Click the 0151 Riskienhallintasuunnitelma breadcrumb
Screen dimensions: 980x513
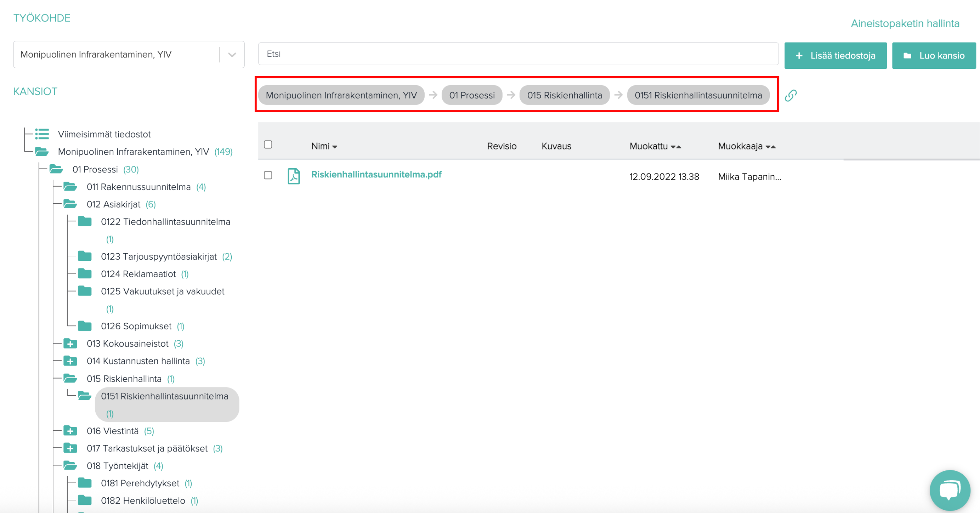(x=698, y=95)
